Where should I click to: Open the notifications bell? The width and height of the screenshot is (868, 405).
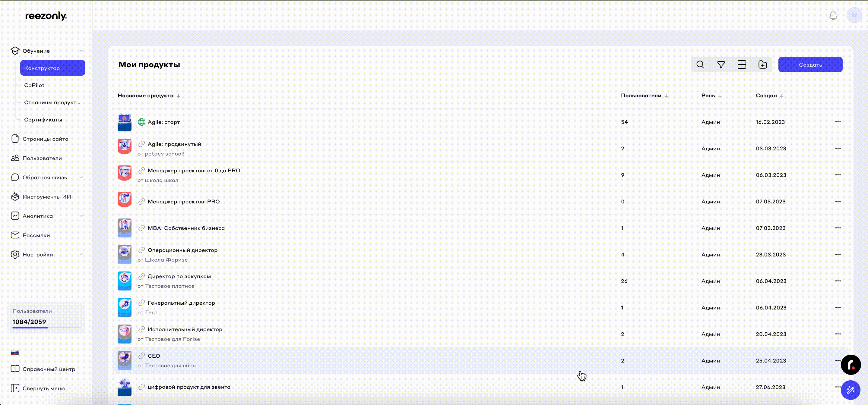(x=833, y=15)
